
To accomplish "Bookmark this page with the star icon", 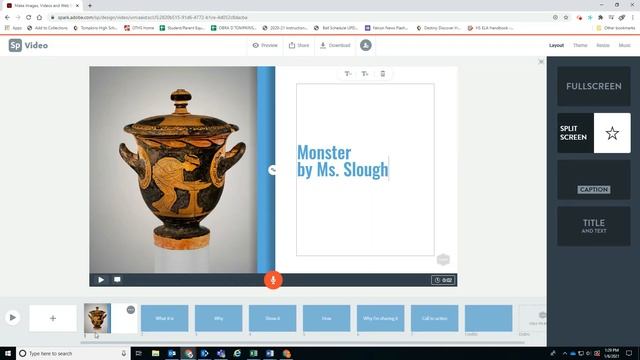I will tap(566, 17).
